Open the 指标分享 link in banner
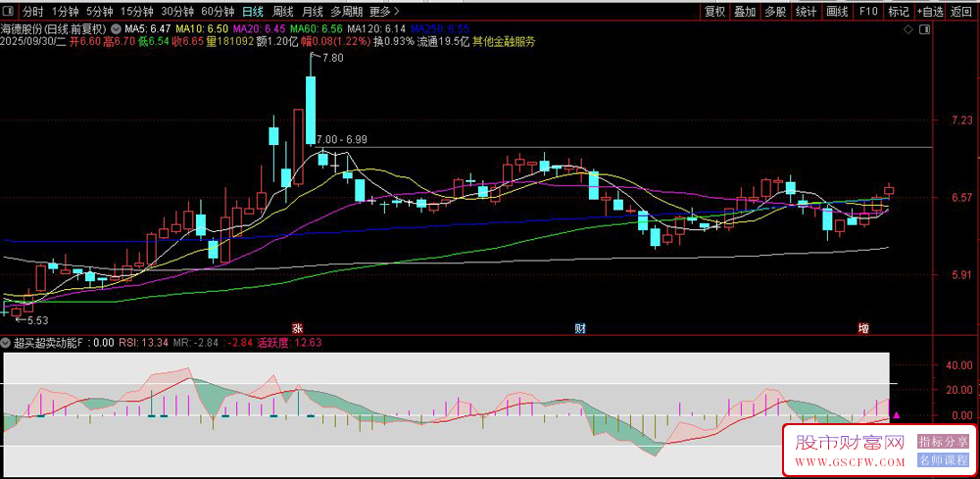This screenshot has height=479, width=980. click(943, 443)
